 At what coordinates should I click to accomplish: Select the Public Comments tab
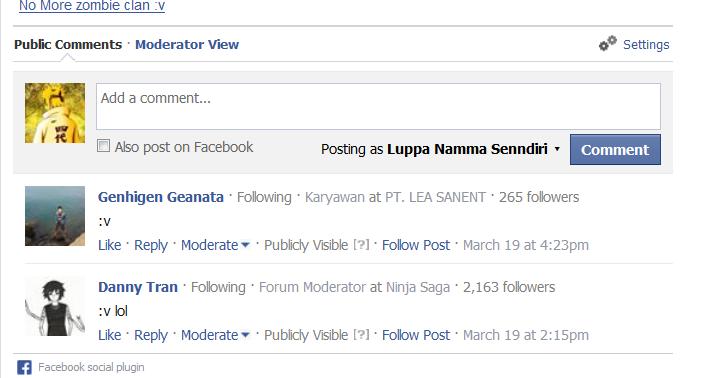(x=68, y=45)
